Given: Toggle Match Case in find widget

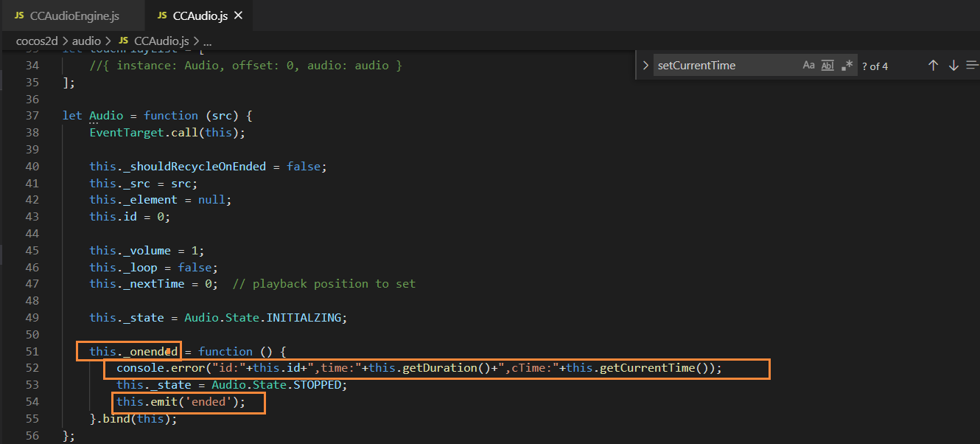Looking at the screenshot, I should tap(808, 66).
